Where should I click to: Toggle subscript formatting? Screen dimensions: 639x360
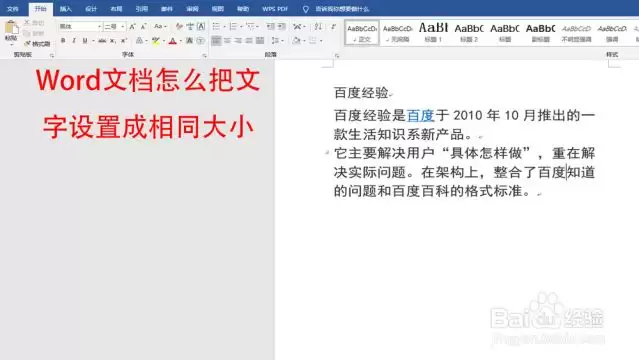click(x=113, y=40)
